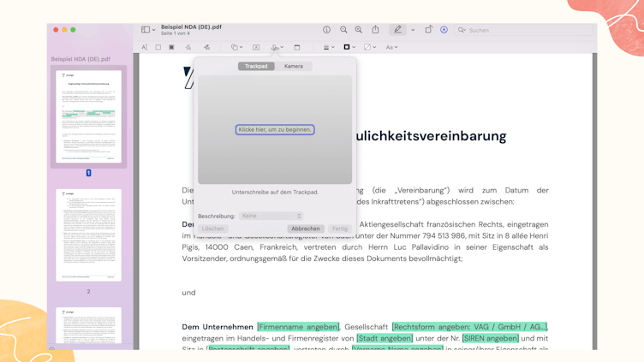Image resolution: width=644 pixels, height=362 pixels.
Task: Select the third page thumbnail in sidebar
Action: 89,325
